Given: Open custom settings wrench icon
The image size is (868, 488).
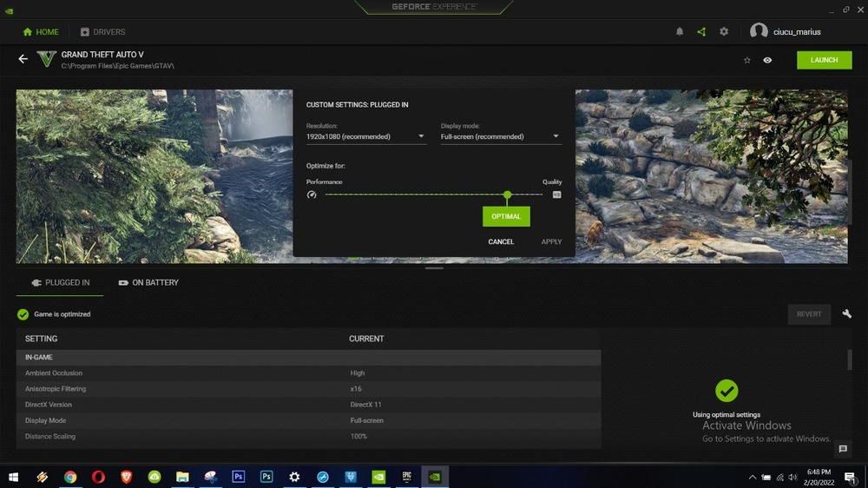Looking at the screenshot, I should 847,313.
